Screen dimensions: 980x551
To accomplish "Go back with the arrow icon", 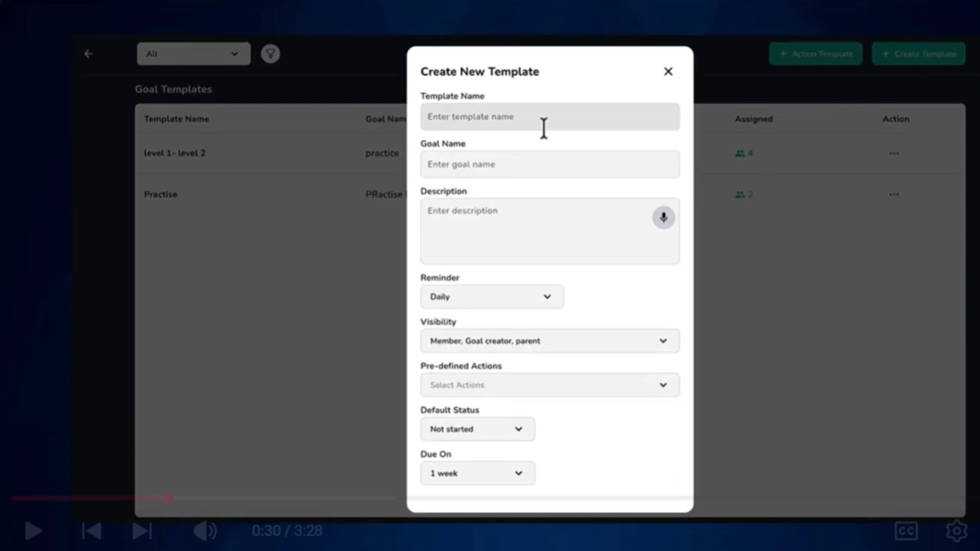I will (x=88, y=54).
